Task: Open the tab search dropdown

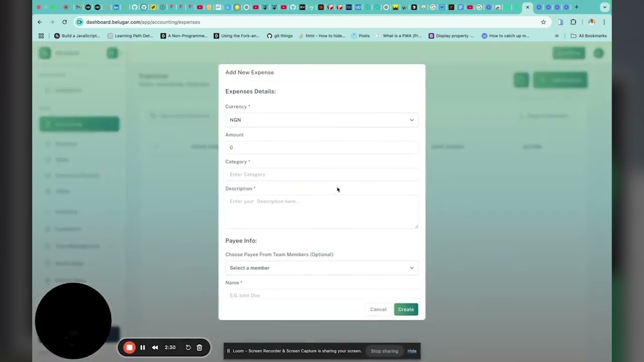Action: (x=605, y=7)
